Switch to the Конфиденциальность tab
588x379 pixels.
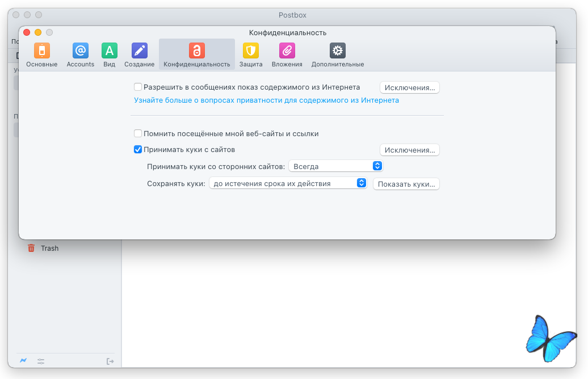197,54
